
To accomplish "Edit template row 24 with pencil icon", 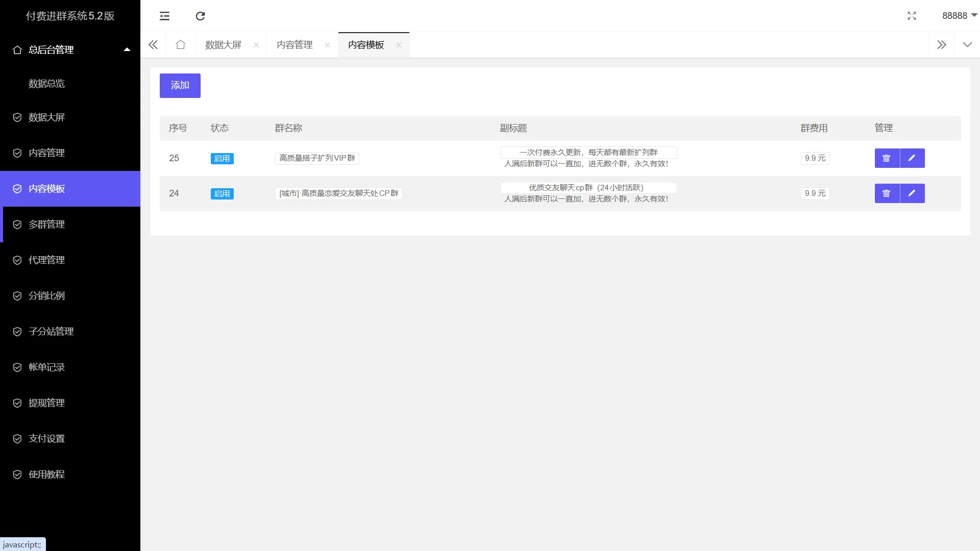I will 912,193.
